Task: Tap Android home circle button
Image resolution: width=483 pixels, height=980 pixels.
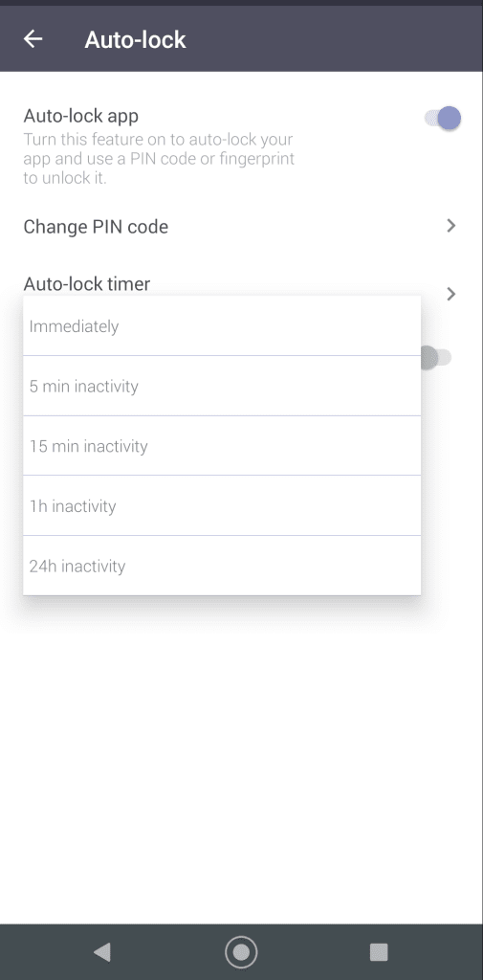Action: pos(241,952)
